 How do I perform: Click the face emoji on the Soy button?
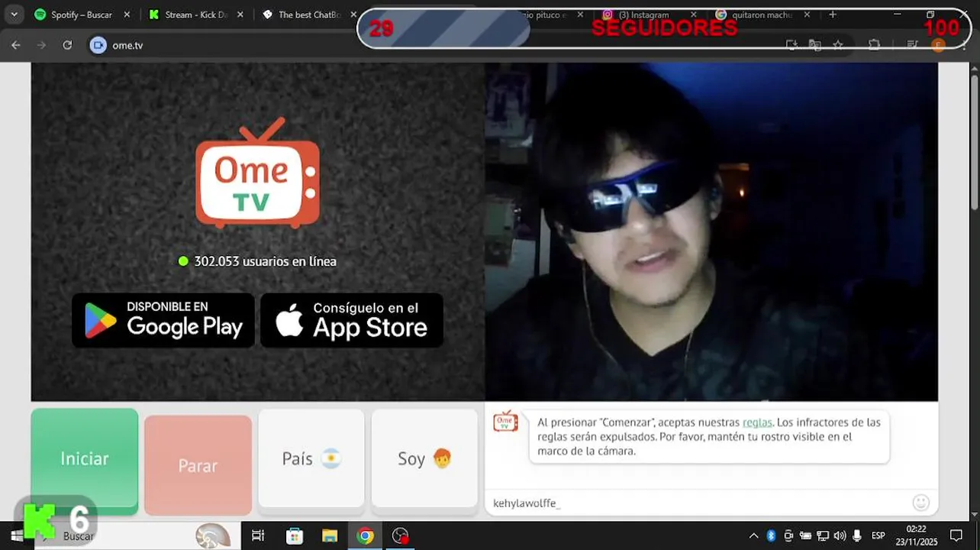pos(442,458)
